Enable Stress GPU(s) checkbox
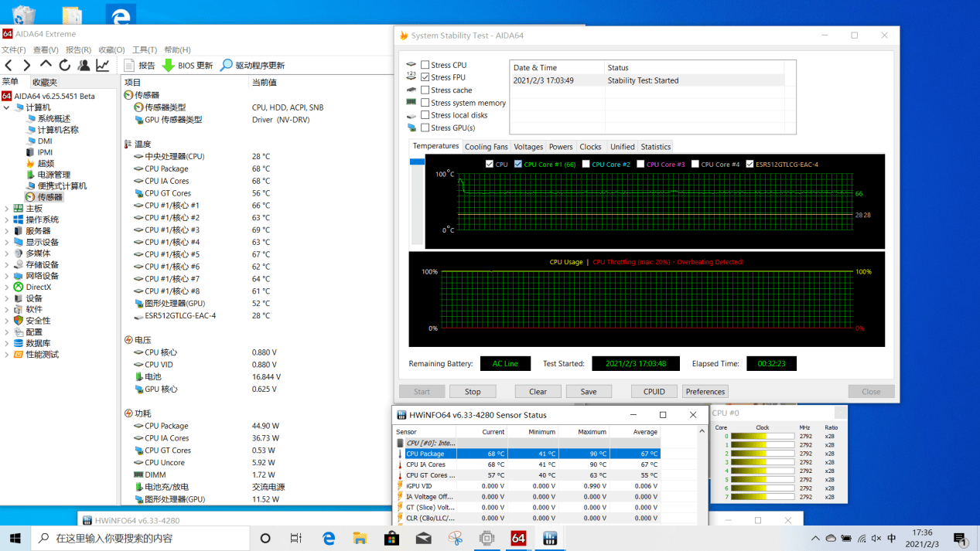The height and width of the screenshot is (551, 980). pyautogui.click(x=425, y=128)
